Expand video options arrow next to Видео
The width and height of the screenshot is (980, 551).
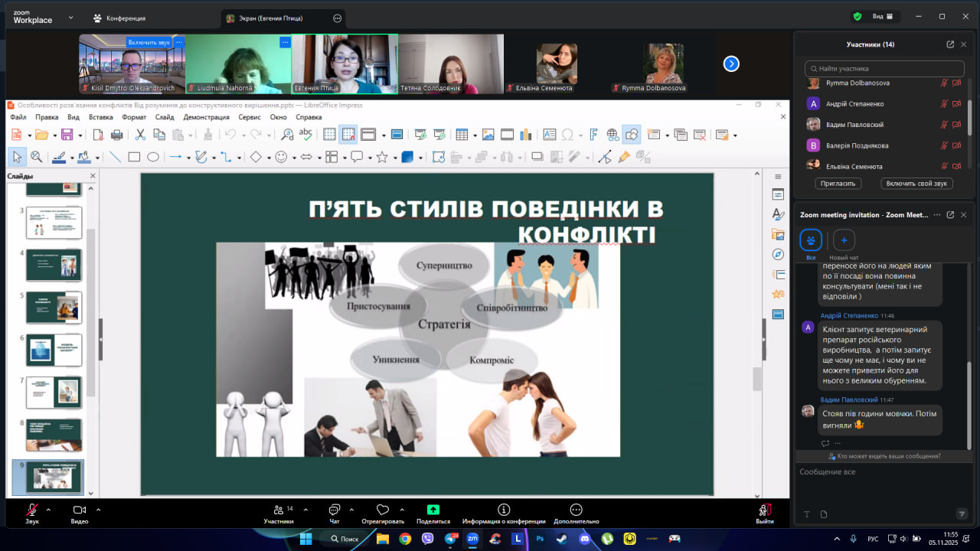98,509
